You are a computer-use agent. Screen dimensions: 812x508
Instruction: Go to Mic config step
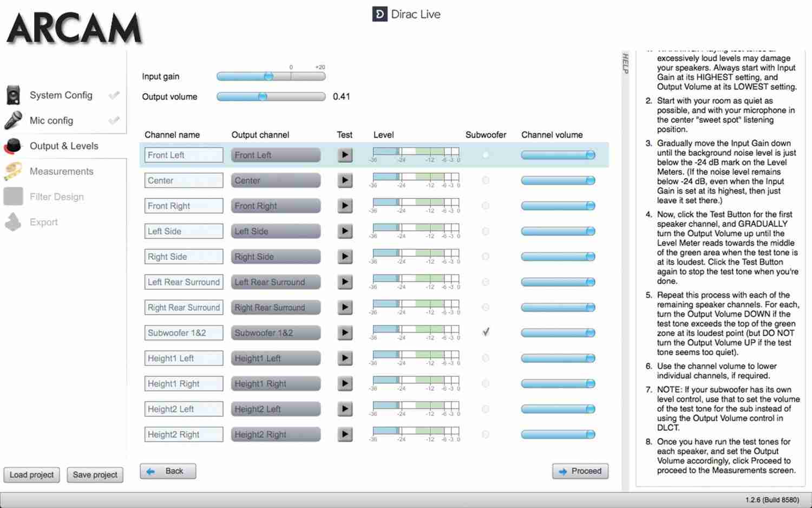tap(51, 120)
